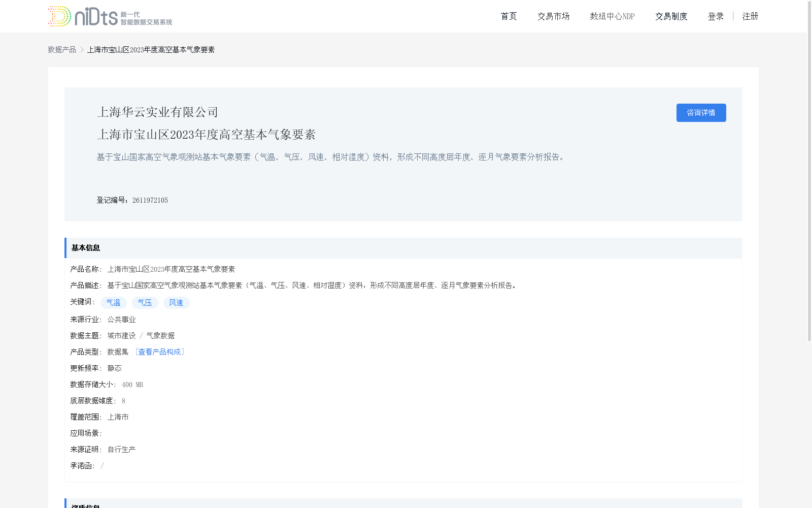Click the blue product description paragraph
812x508 pixels.
[x=331, y=157]
